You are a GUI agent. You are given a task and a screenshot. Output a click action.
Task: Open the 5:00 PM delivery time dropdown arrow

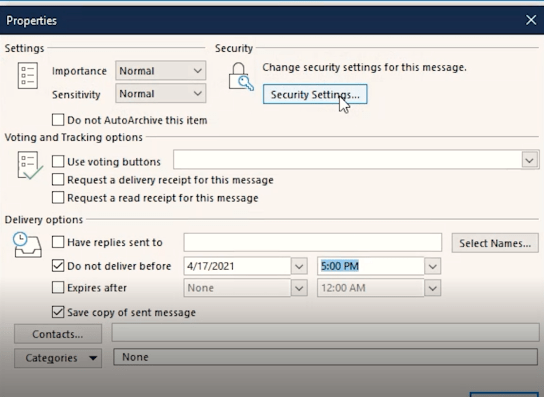click(432, 267)
